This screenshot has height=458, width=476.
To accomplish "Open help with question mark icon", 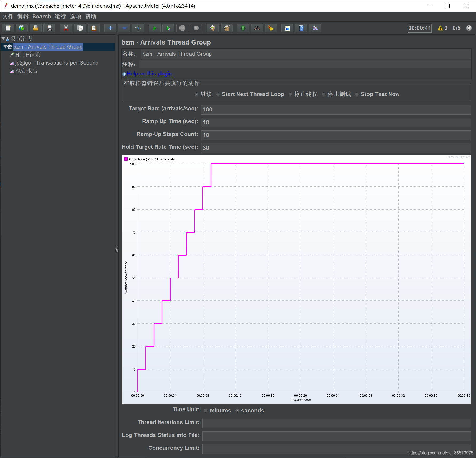I will (x=301, y=28).
